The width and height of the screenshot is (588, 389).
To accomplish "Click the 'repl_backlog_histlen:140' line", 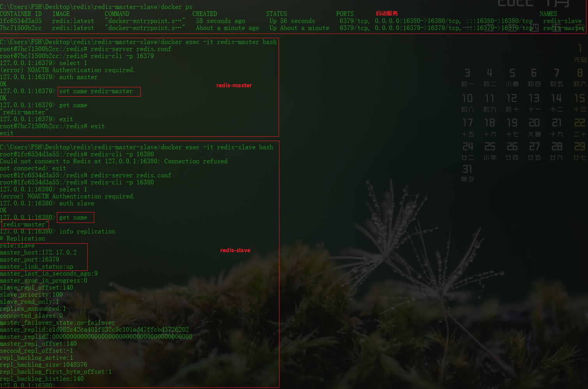I will coord(42,378).
